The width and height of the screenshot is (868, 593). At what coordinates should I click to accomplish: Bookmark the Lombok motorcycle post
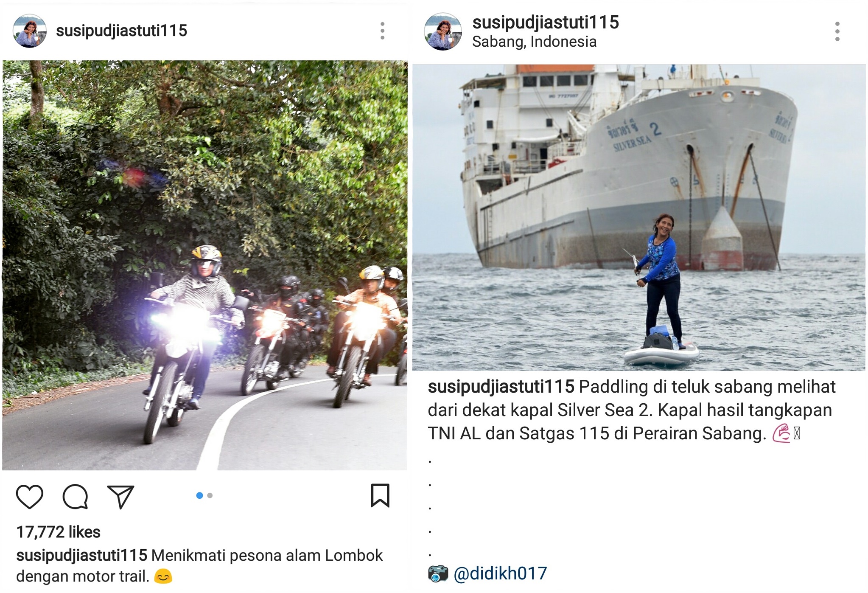[380, 495]
